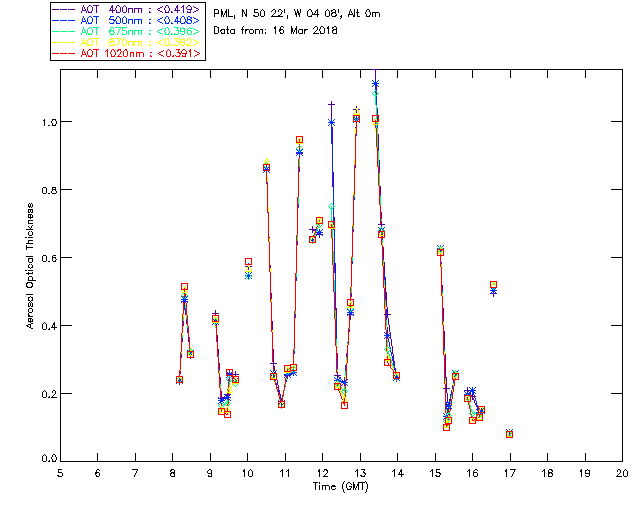Click the first data marker just after 8 GMT
The image size is (640, 512).
point(179,380)
